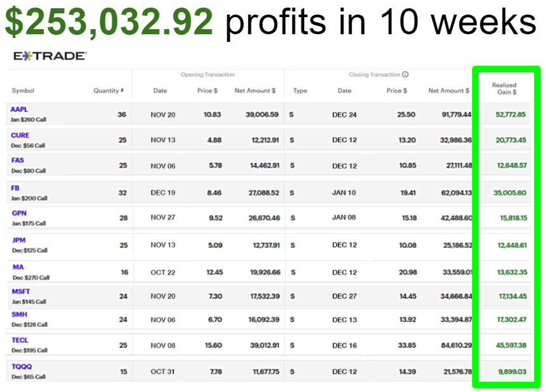The image size is (546, 392).
Task: Click the SMH Dec $128 Call description
Action: pos(29,324)
